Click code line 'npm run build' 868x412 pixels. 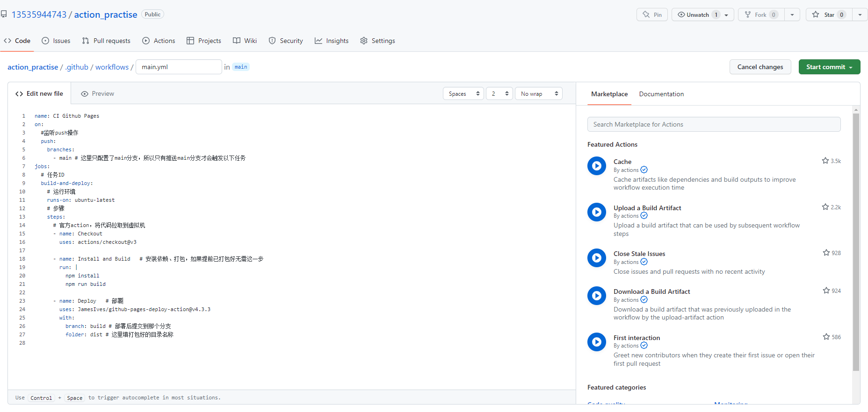click(86, 284)
